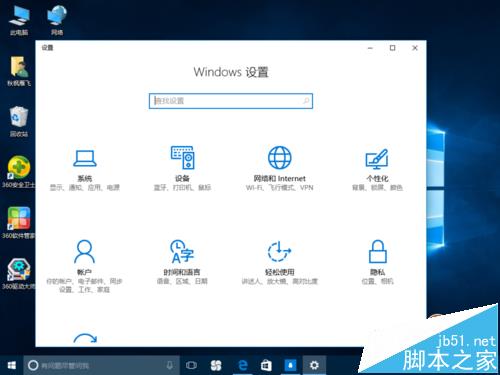Open the Devices (设备) settings category
Screen dimensions: 500x375
point(182,168)
